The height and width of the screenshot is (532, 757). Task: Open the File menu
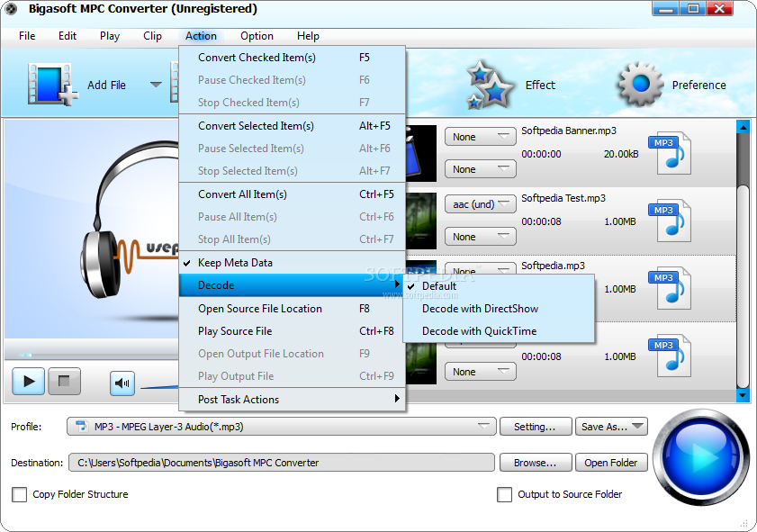click(x=27, y=36)
